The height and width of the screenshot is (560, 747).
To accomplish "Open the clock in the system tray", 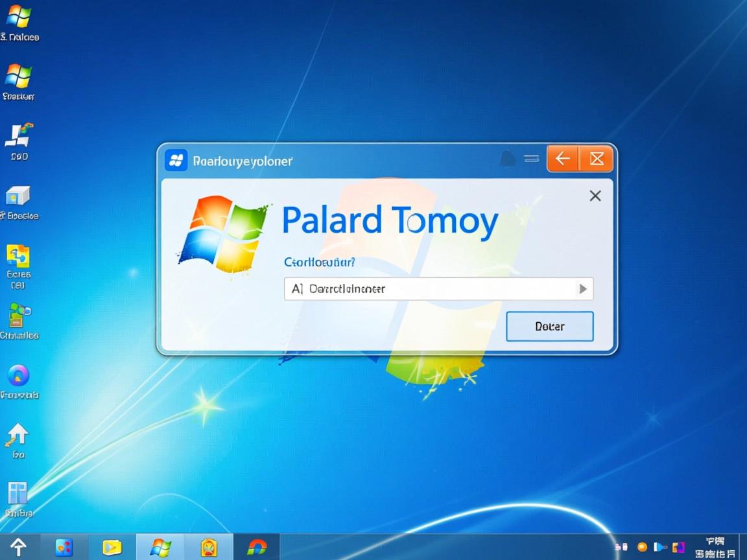I will pyautogui.click(x=715, y=547).
